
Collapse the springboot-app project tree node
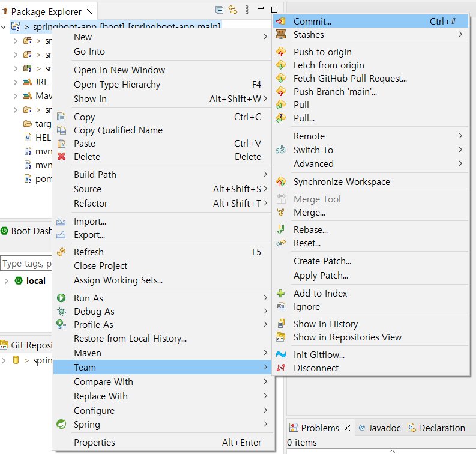coord(4,27)
